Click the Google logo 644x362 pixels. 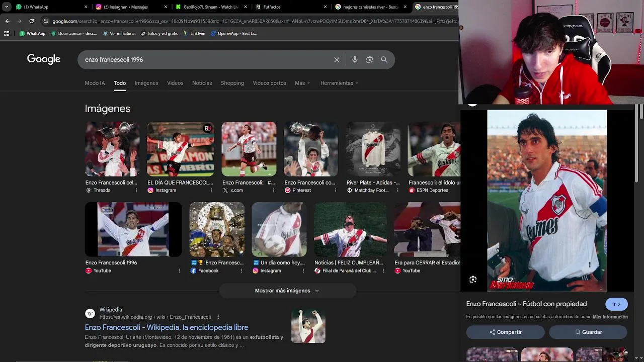pos(44,59)
